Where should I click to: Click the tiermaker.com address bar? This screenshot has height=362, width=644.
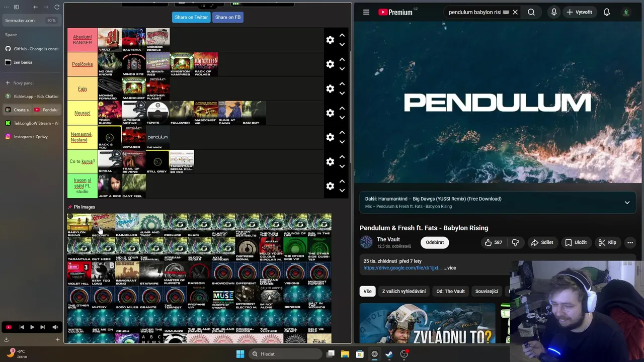(31, 21)
